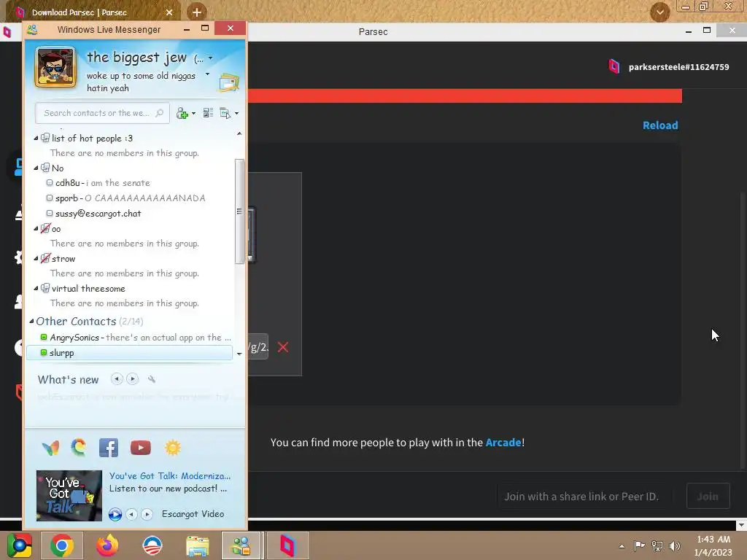Click the Join button in Parsec

coord(708,496)
